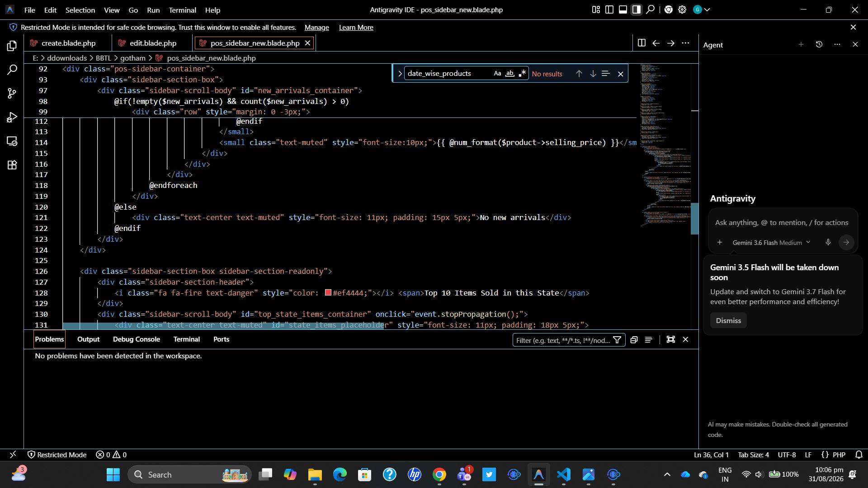Open the account dropdown chevron in title bar
Screen dimensions: 868x488
click(708, 9)
